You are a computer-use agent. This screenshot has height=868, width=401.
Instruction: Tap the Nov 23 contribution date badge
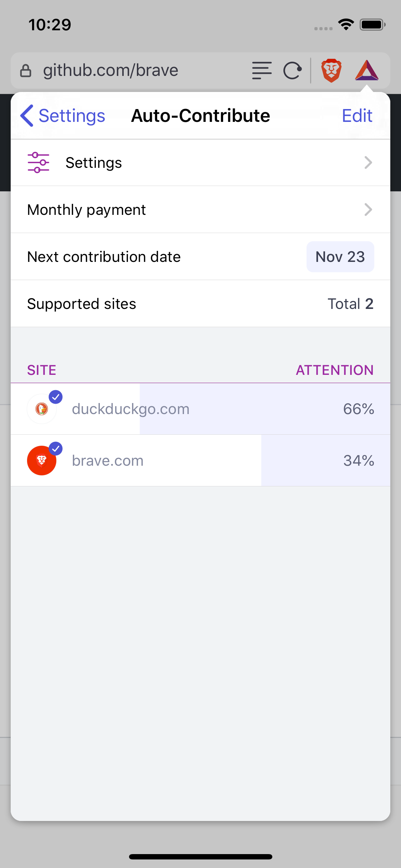340,257
